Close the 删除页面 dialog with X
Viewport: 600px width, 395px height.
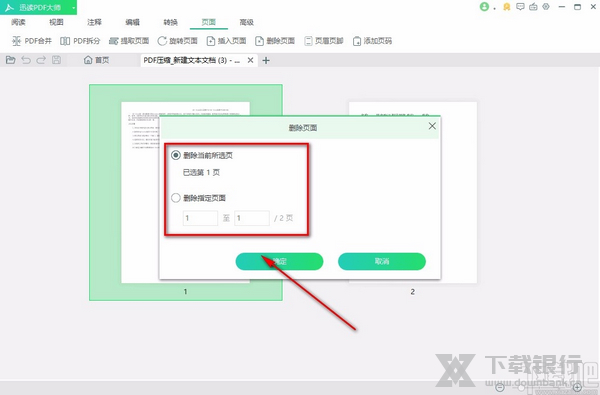coord(432,126)
